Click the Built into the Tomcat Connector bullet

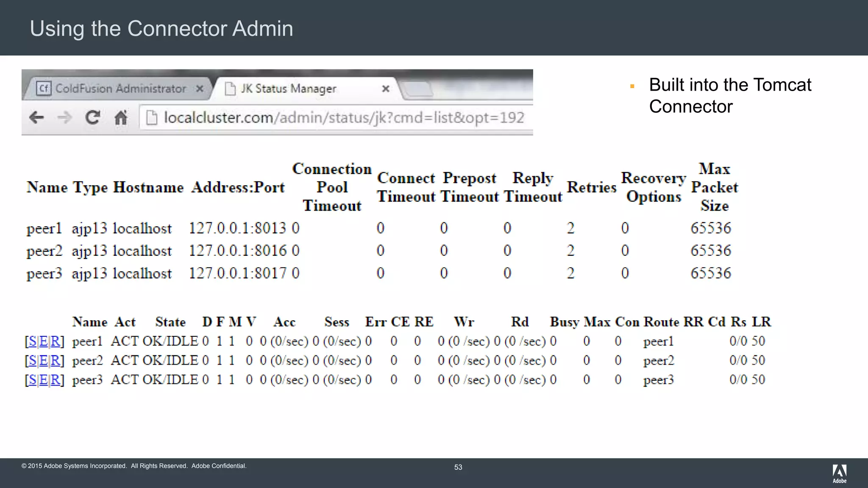[x=730, y=96]
